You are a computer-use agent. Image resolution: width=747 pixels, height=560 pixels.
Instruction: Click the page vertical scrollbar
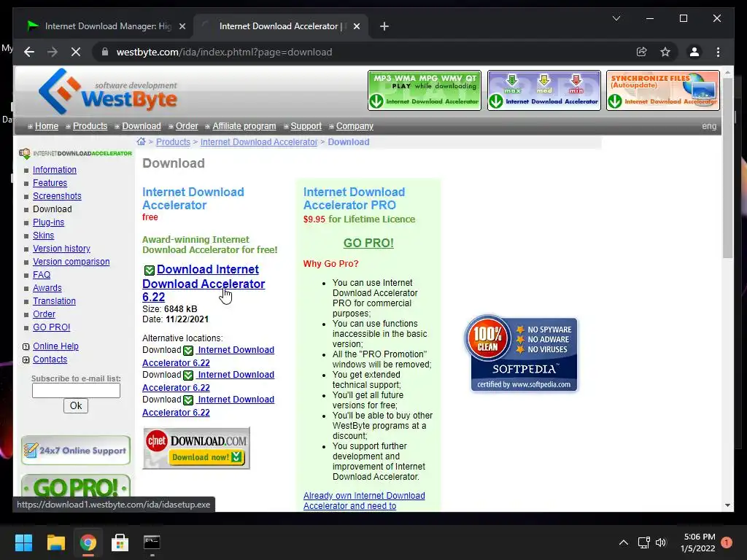click(x=727, y=168)
